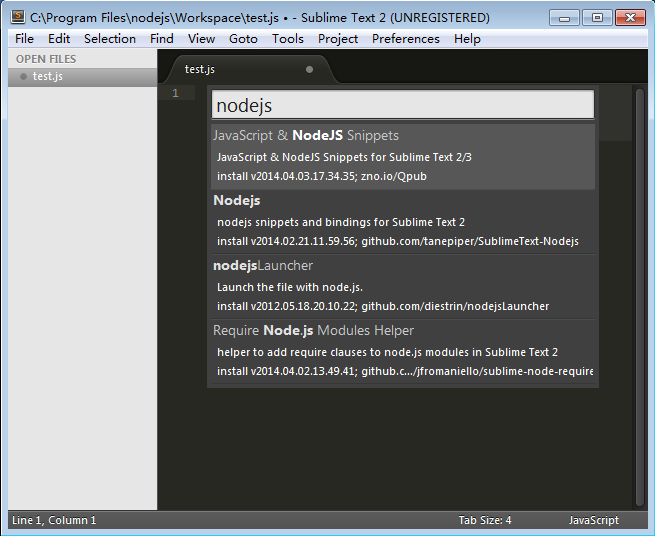Click 'Launch the file with node.js.' description
The image size is (655, 536).
pyautogui.click(x=290, y=287)
